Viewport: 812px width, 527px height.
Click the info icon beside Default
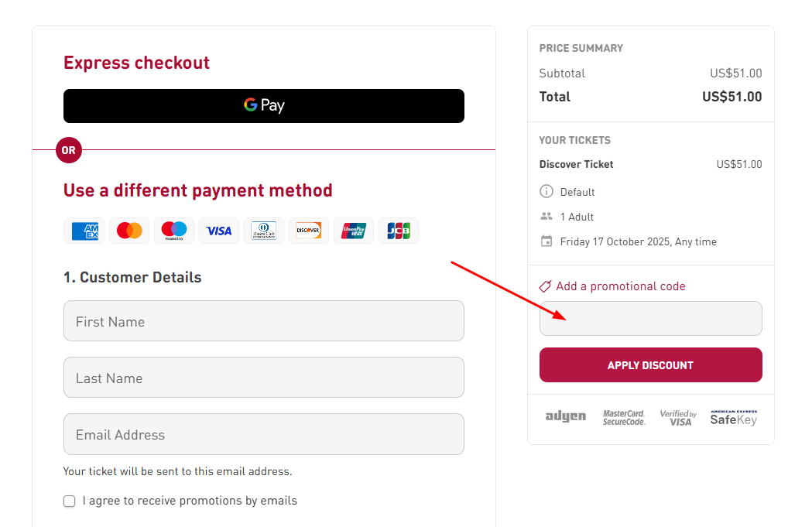(546, 191)
